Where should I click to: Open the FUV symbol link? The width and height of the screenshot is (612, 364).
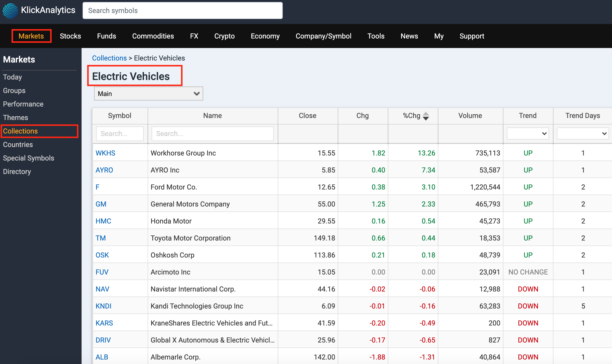(x=102, y=272)
